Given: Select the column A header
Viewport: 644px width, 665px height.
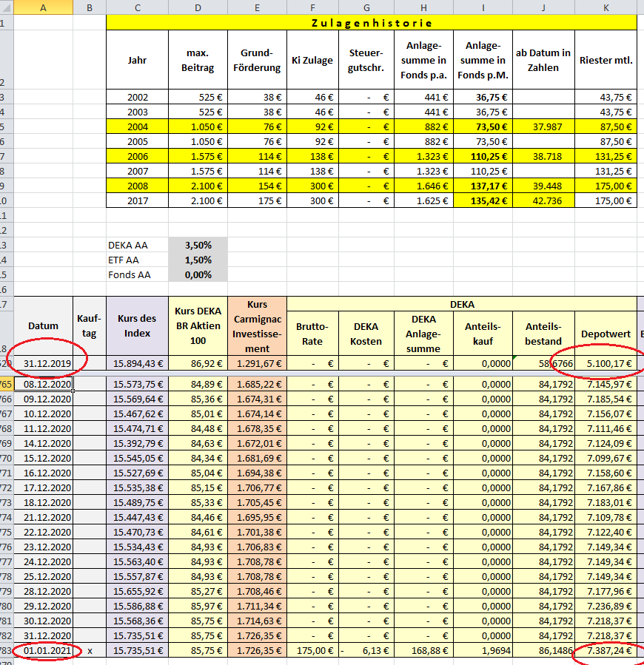Looking at the screenshot, I should coord(44,7).
